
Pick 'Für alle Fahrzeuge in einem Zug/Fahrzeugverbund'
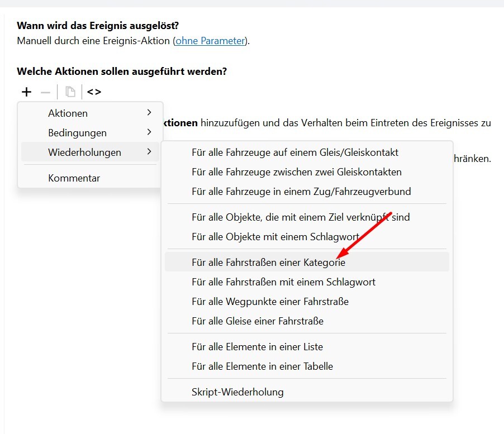coord(301,191)
